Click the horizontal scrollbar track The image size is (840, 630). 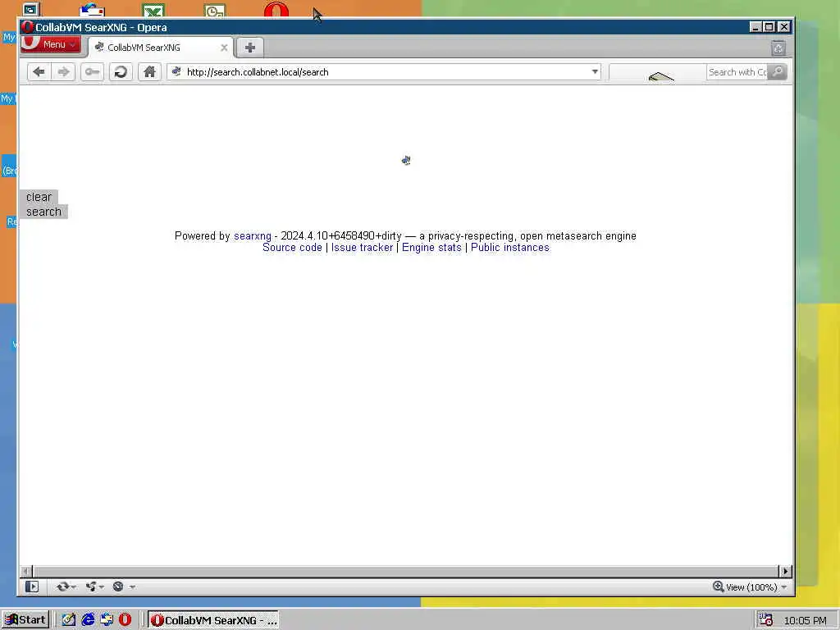(405, 571)
